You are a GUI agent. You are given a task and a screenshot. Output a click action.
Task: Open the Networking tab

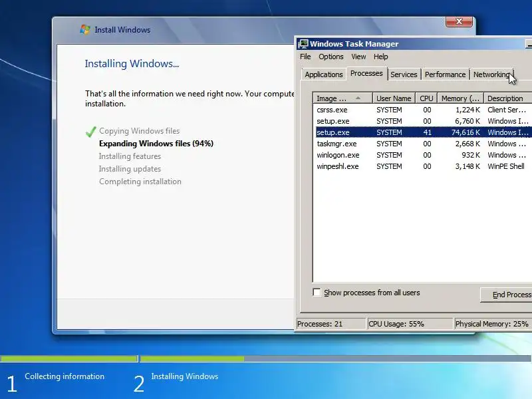(491, 74)
